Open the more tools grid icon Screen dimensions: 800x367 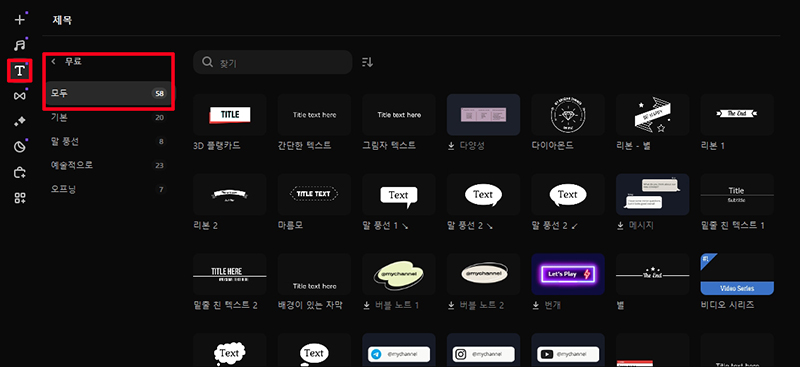coord(19,198)
